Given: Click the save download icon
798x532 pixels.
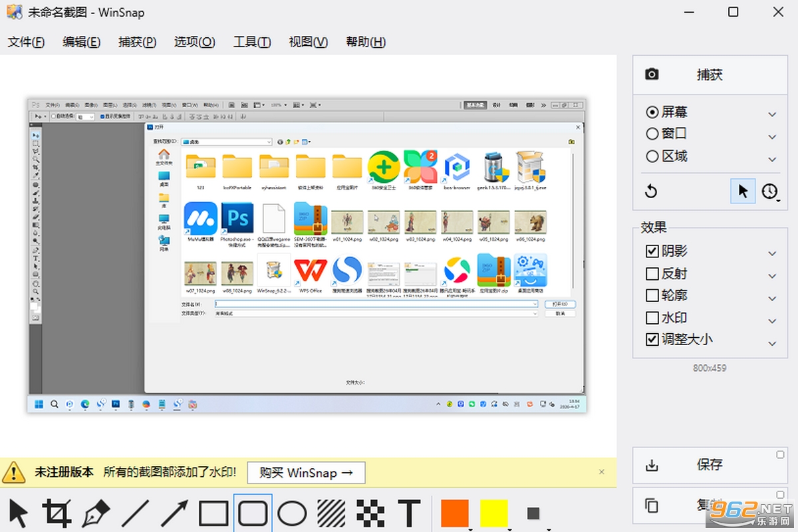Looking at the screenshot, I should coord(652,465).
